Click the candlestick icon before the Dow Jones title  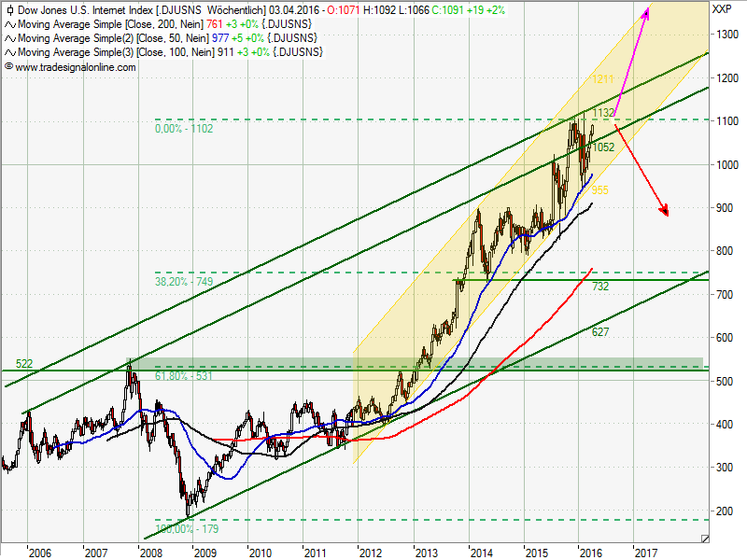point(10,10)
